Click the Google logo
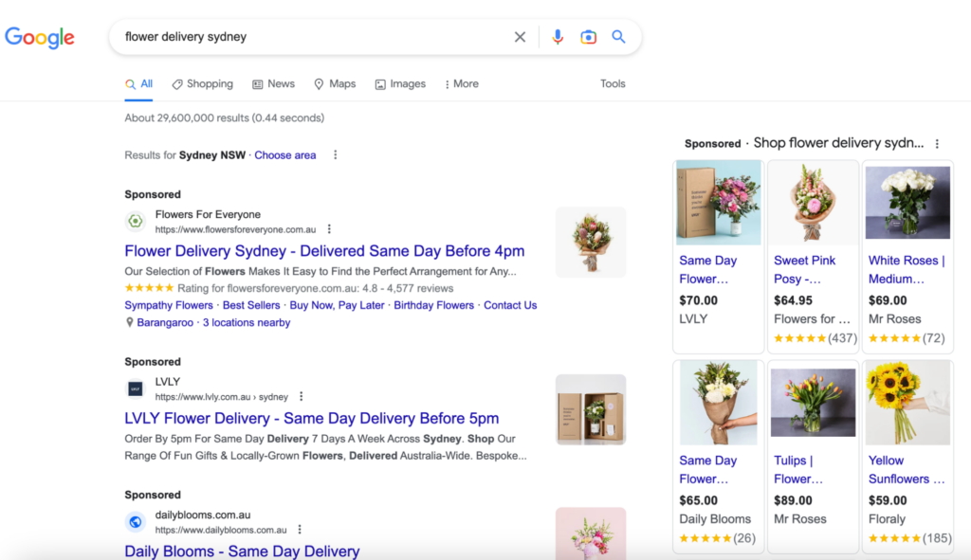This screenshot has height=560, width=971. click(x=40, y=37)
